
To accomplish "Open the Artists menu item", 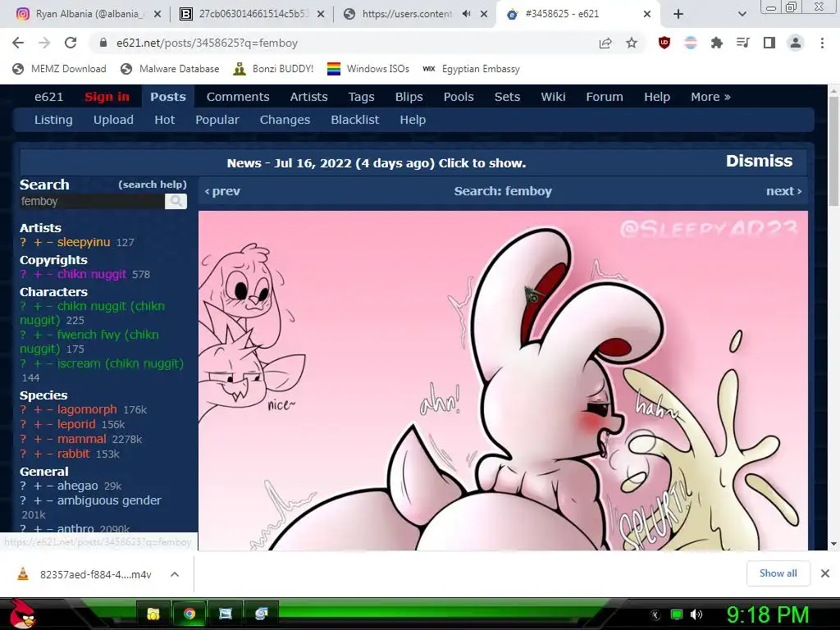I will (308, 97).
